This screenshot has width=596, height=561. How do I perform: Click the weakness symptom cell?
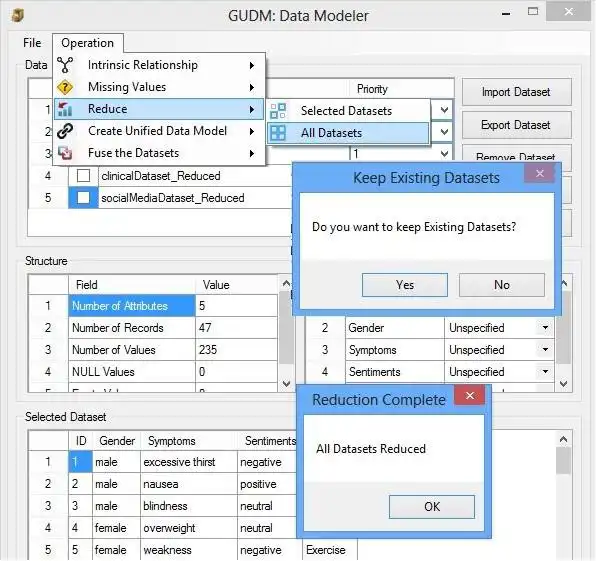(x=189, y=550)
